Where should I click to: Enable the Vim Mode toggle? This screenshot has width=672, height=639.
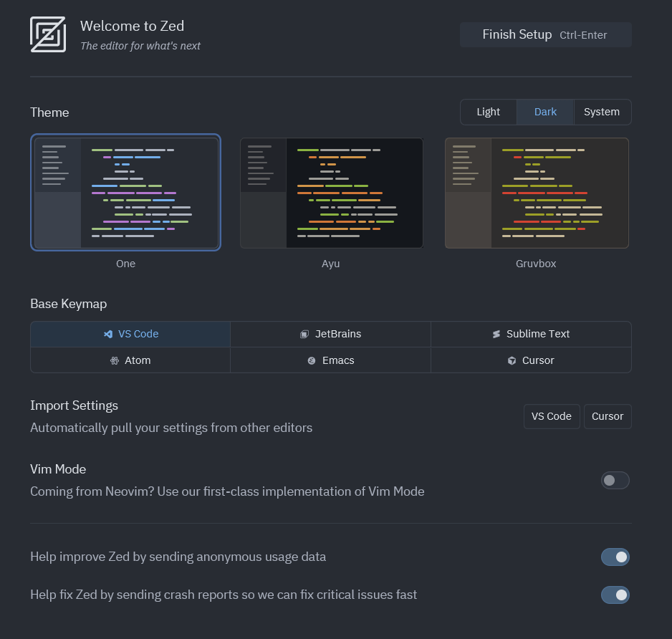pyautogui.click(x=615, y=480)
